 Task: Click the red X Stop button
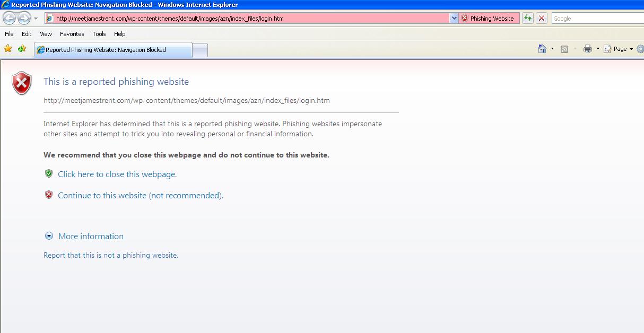pos(542,19)
